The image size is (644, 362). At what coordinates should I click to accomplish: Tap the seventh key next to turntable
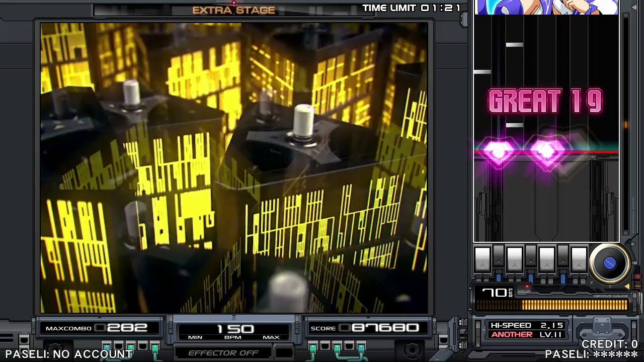[x=579, y=259]
